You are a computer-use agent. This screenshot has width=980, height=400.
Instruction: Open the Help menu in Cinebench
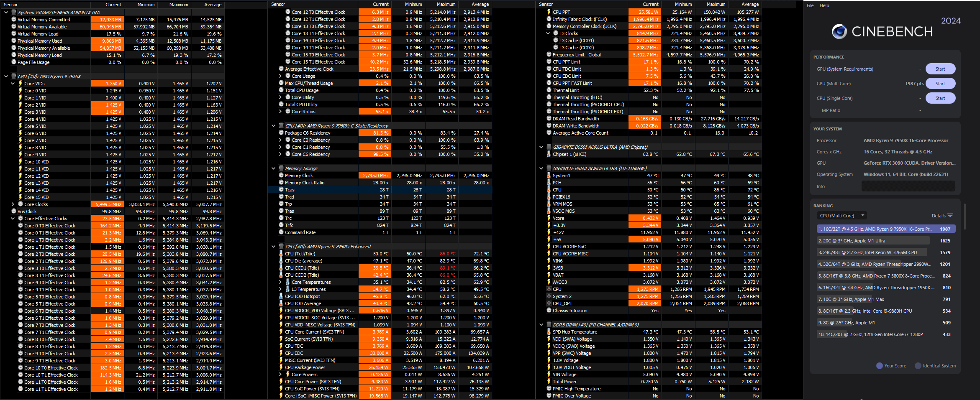tap(824, 5)
